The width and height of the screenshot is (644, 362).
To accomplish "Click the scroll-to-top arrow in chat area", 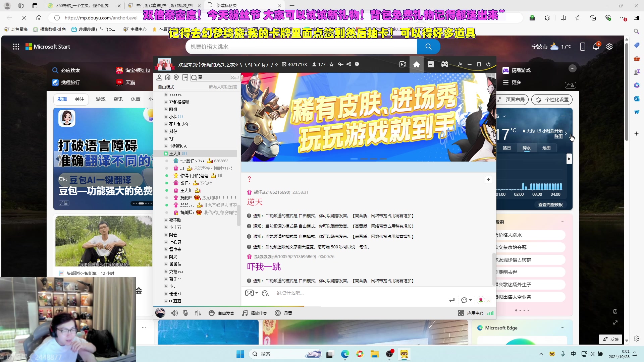I will point(488,180).
